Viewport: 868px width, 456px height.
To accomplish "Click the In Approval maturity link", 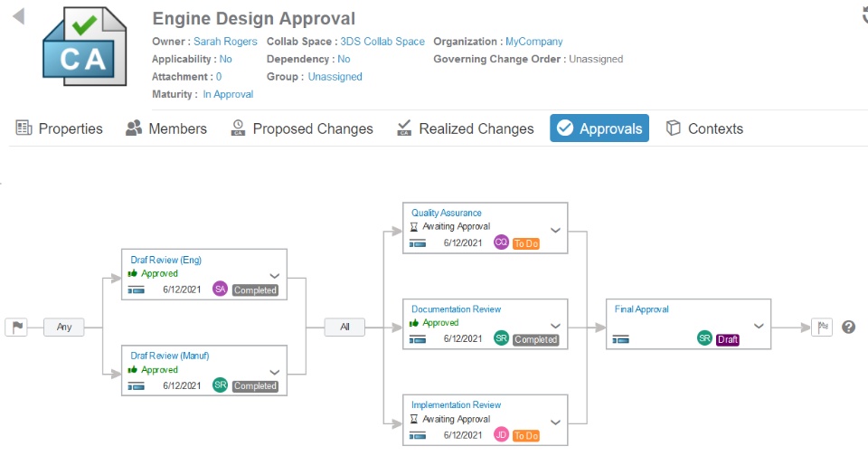I will (228, 94).
